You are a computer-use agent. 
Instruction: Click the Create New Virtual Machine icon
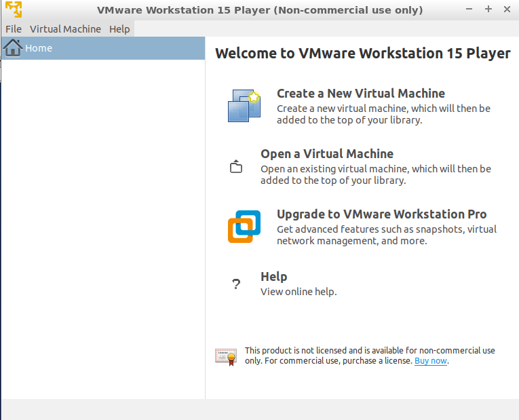point(244,106)
